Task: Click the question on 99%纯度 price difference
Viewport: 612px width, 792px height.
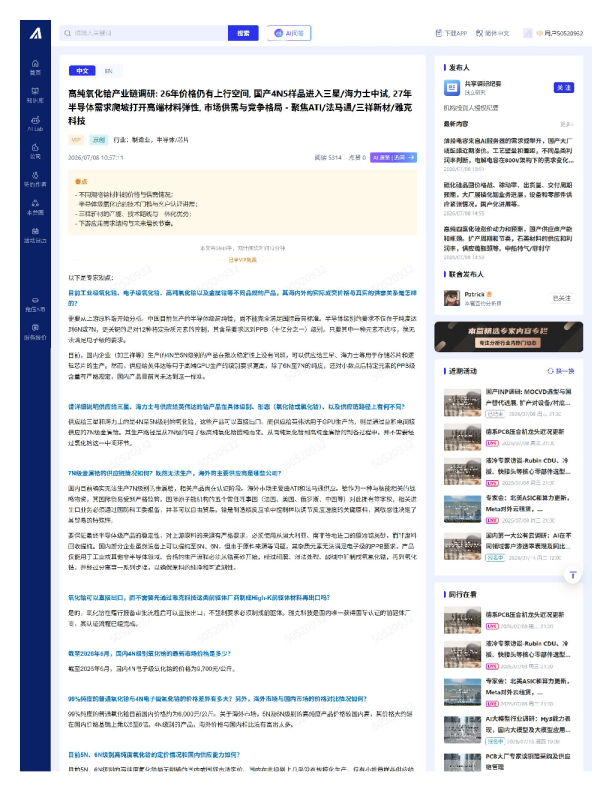Action: [x=218, y=699]
